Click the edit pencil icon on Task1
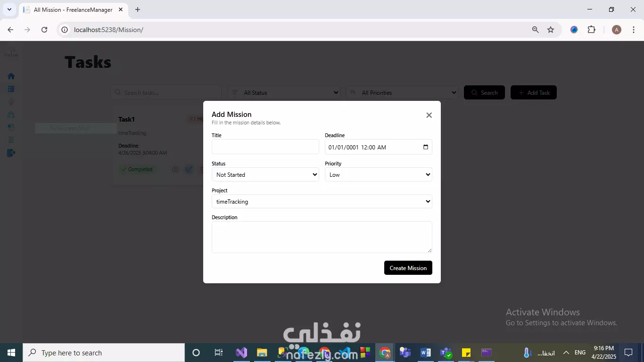 pos(189,169)
